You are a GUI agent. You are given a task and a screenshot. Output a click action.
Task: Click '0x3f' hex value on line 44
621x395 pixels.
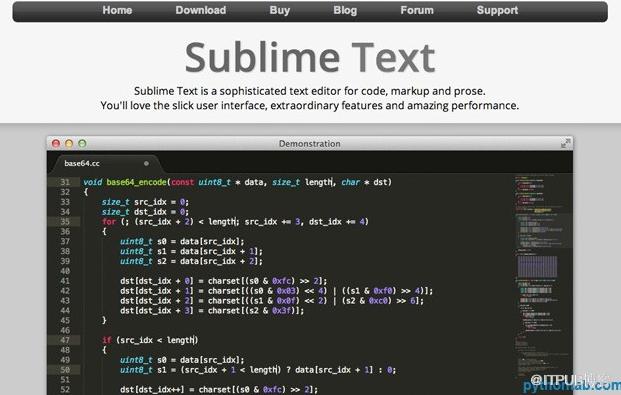[x=282, y=311]
